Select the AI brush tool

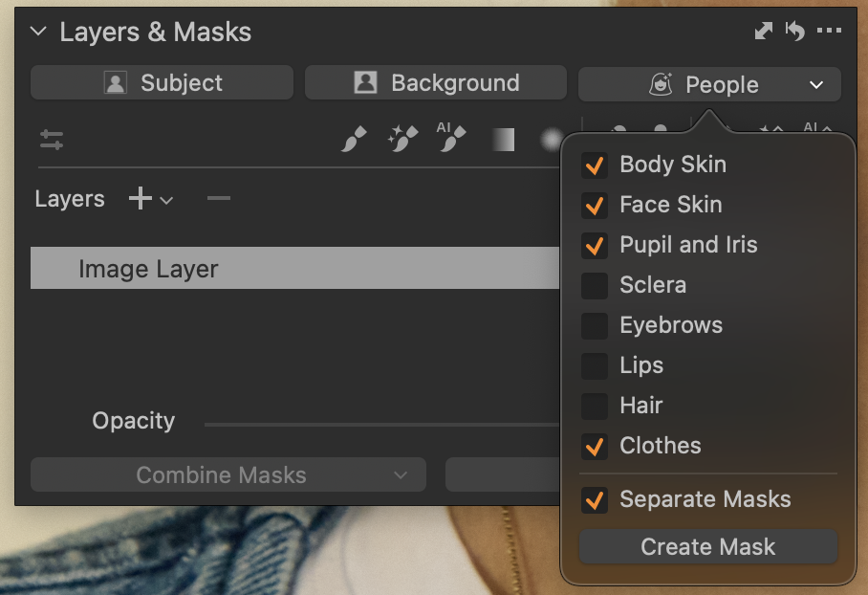(x=451, y=137)
